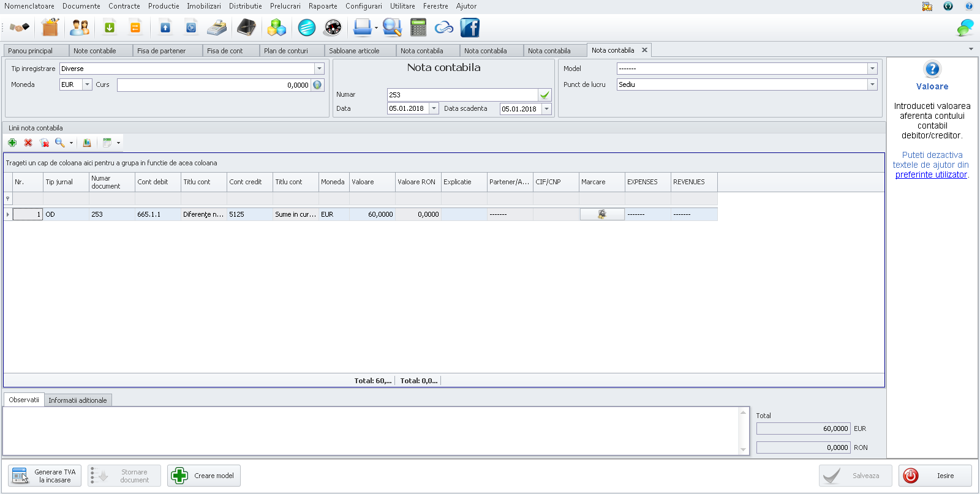Open the Punct de lucru dropdown
Screen dimensions: 980x494
click(x=872, y=84)
